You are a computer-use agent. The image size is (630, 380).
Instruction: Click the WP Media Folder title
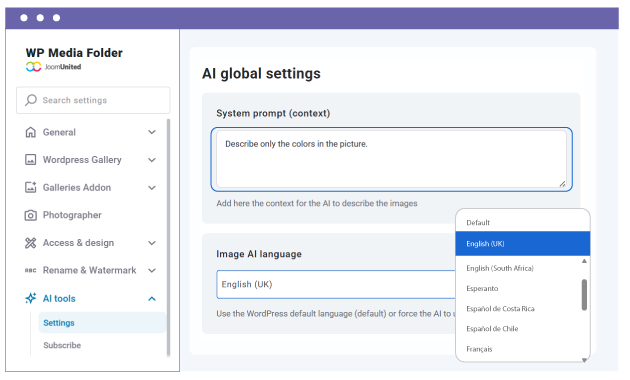coord(74,53)
